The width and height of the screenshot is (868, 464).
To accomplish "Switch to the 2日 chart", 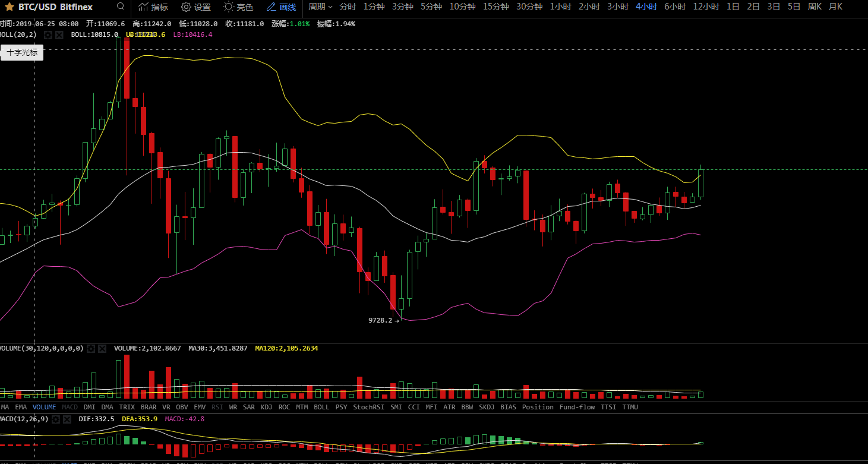I will (753, 7).
